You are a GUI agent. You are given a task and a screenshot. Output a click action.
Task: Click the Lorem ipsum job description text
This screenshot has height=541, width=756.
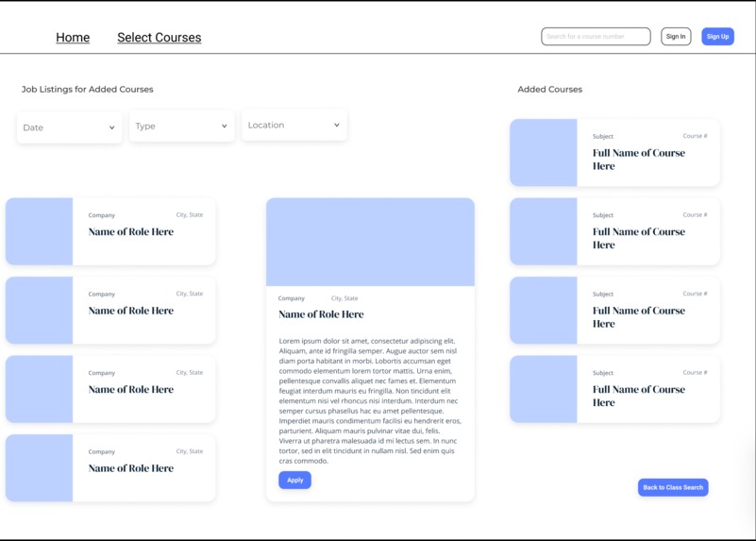370,400
